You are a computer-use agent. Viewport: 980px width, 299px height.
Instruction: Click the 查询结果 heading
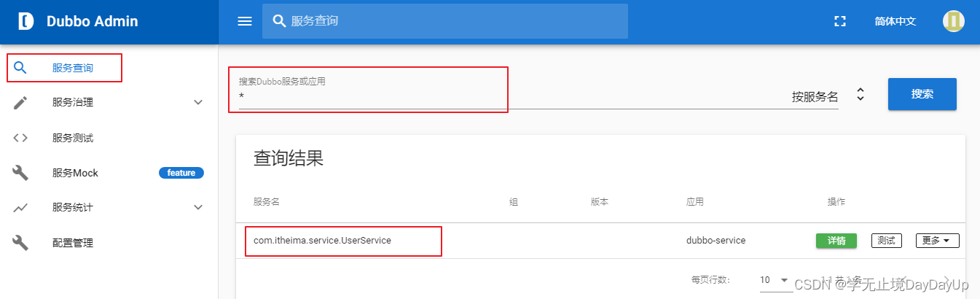(288, 158)
